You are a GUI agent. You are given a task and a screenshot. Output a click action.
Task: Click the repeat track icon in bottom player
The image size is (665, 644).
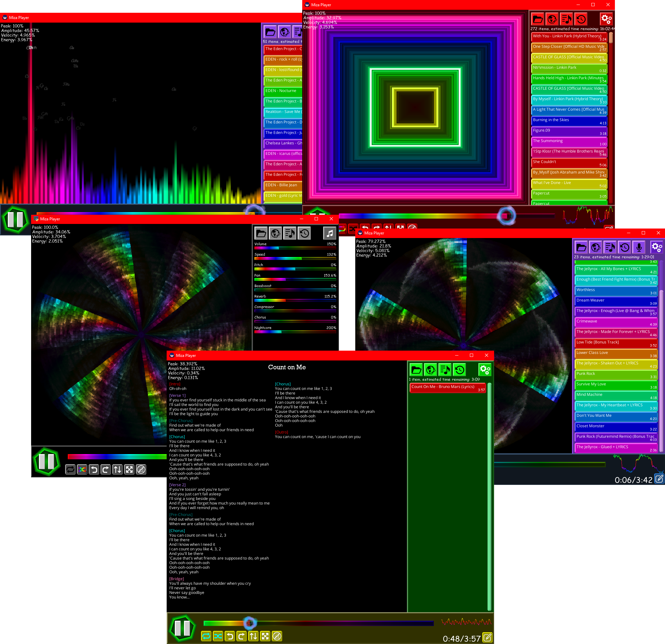(x=205, y=636)
